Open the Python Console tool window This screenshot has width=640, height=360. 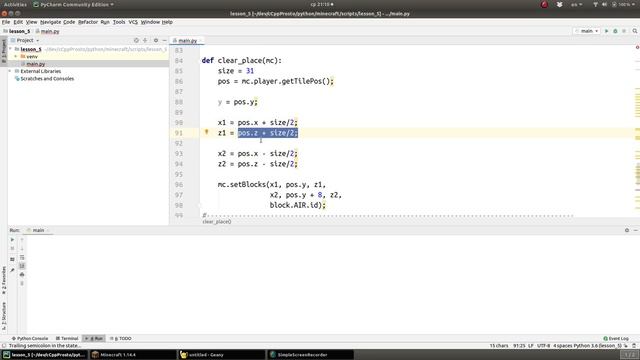click(30, 338)
